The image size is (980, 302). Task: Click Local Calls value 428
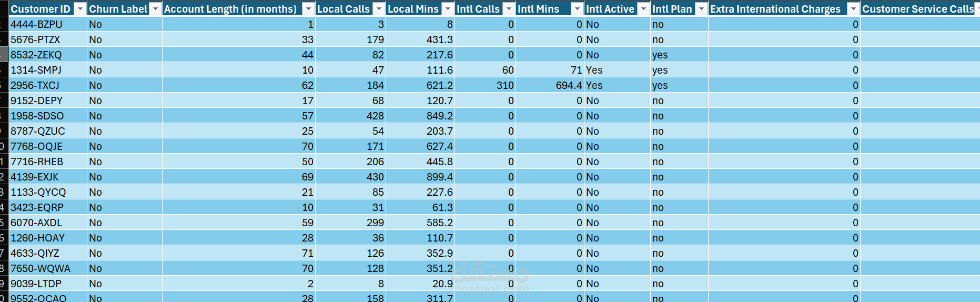pyautogui.click(x=350, y=116)
